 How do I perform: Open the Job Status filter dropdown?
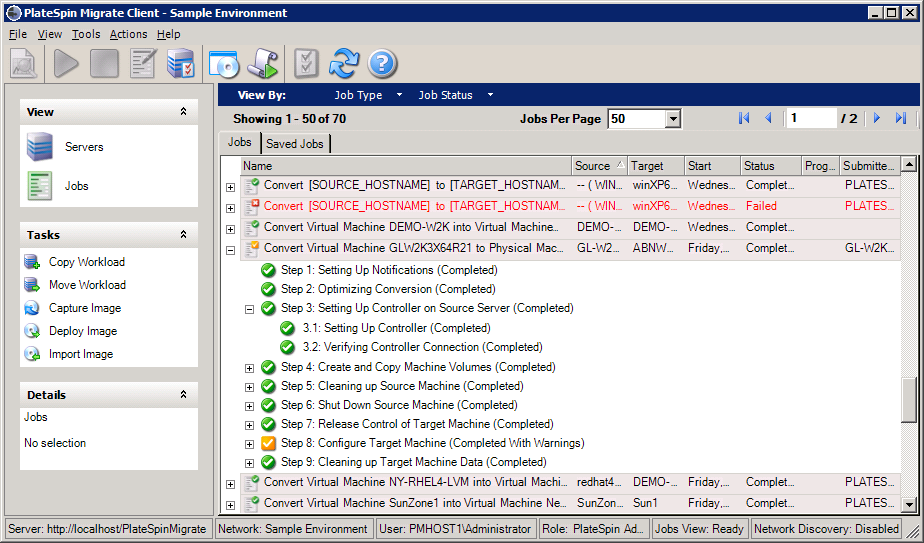click(455, 95)
